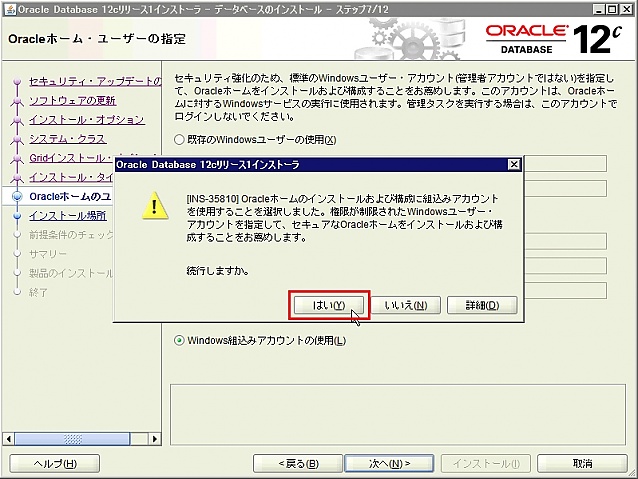Click the ソフトウェアの更新 step bullet icon
This screenshot has height=479, width=638.
coord(17,101)
